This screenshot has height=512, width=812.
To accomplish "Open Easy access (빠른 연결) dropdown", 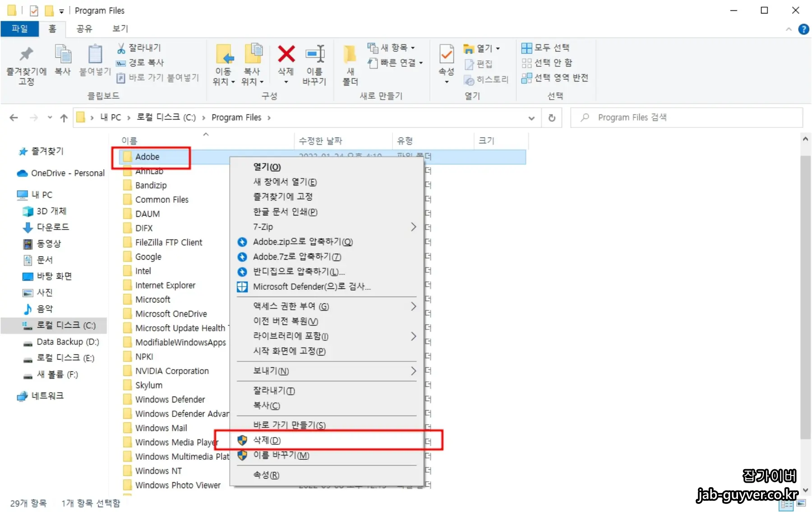I will coord(395,63).
